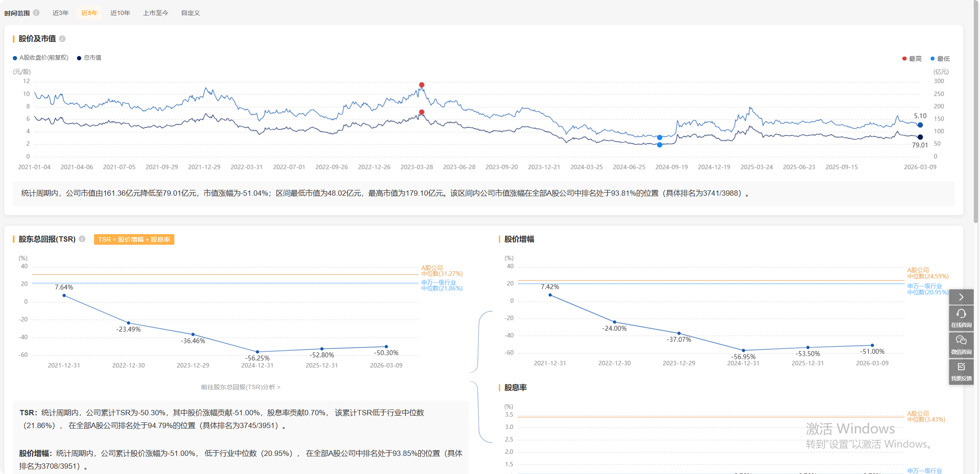The height and width of the screenshot is (474, 980).
Task: Toggle A股收盘价(前复权) series in legend
Action: (x=41, y=58)
